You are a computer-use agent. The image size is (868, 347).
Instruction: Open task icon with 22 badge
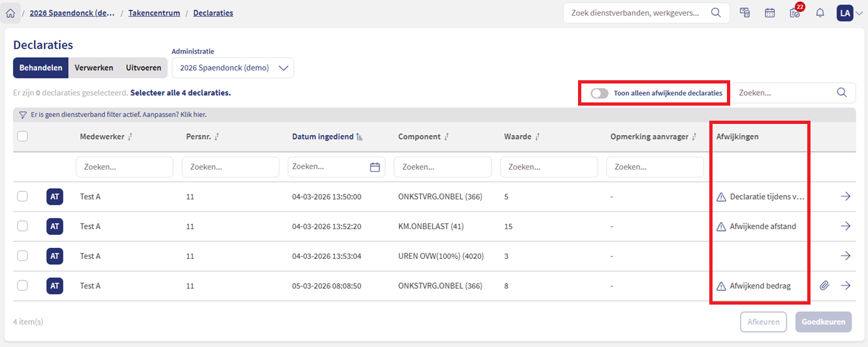point(794,13)
